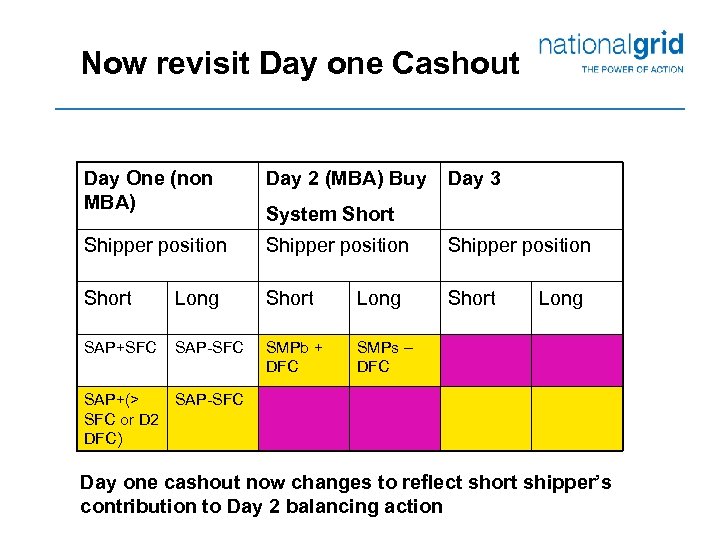Click the magenta cell under Day 3 Short
Image resolution: width=720 pixels, height=540 pixels.
485,357
